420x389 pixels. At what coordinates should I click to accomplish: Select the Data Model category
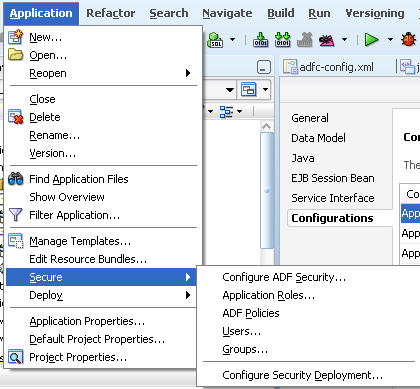pyautogui.click(x=318, y=138)
